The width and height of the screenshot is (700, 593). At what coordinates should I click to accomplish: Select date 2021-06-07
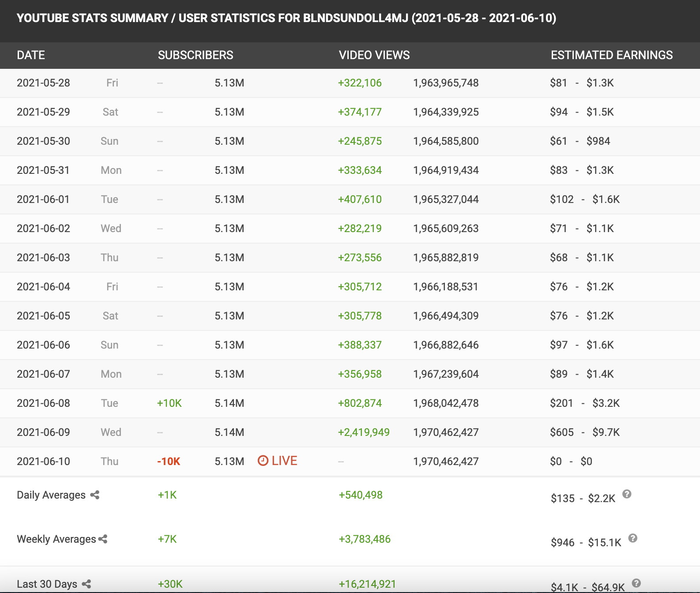point(43,374)
